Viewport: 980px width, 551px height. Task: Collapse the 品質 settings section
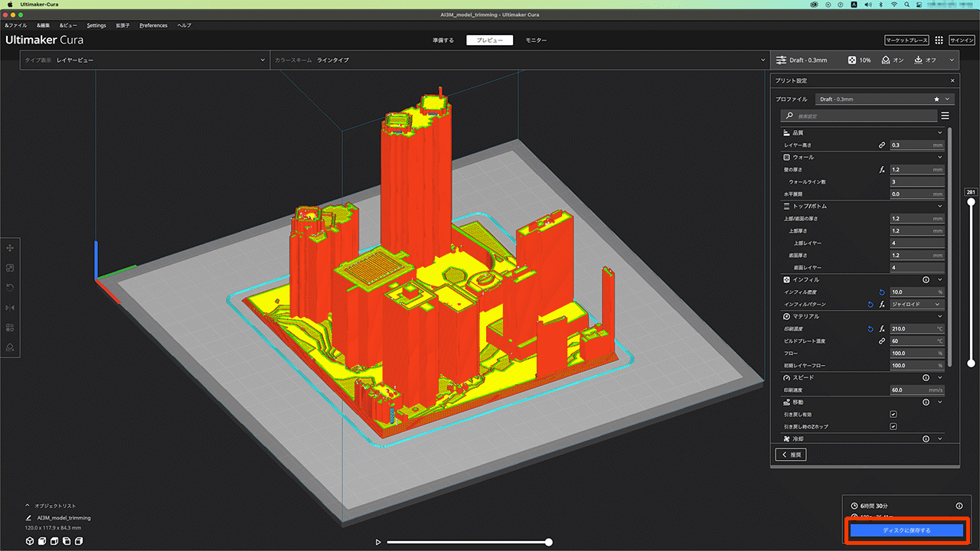[x=940, y=132]
